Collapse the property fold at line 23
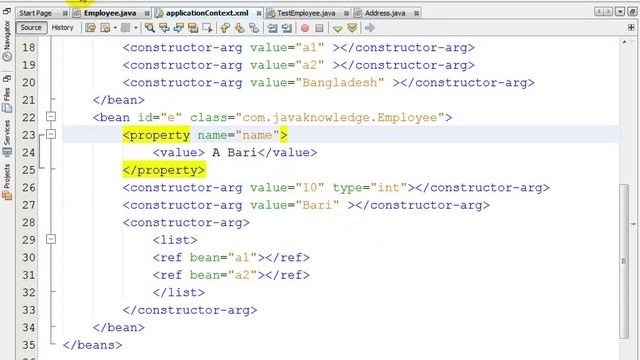 51,134
